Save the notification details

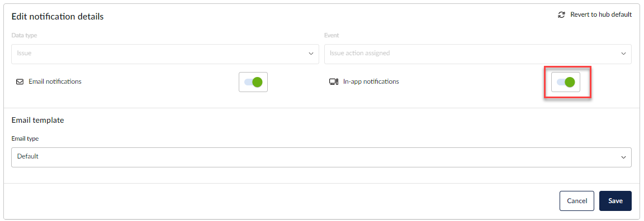click(615, 201)
